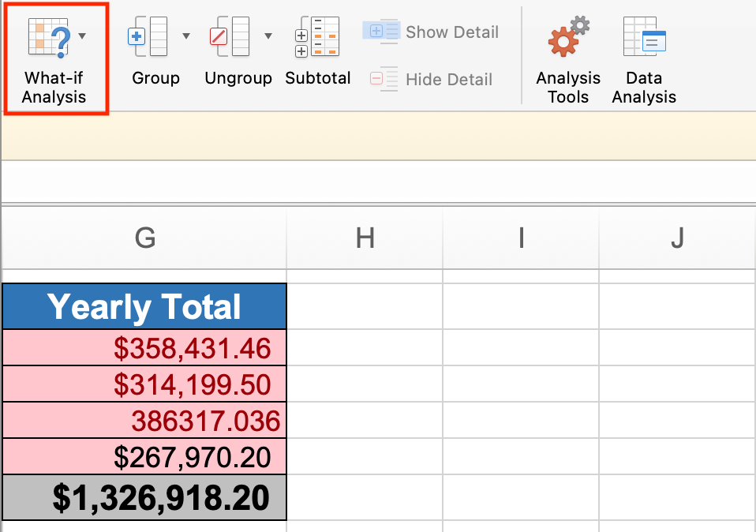Click the Ungroup icon
756x532 pixels.
coord(230,36)
